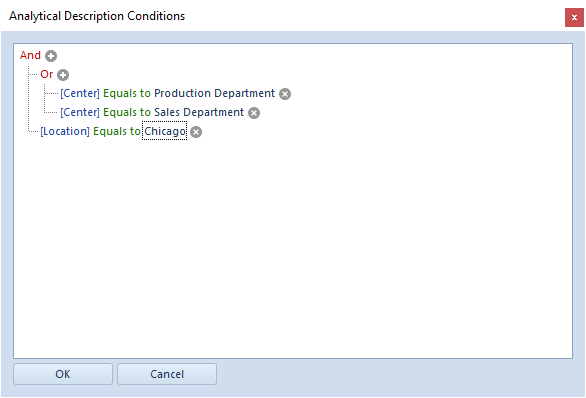
Task: Add a condition to the Or group
Action: point(63,75)
